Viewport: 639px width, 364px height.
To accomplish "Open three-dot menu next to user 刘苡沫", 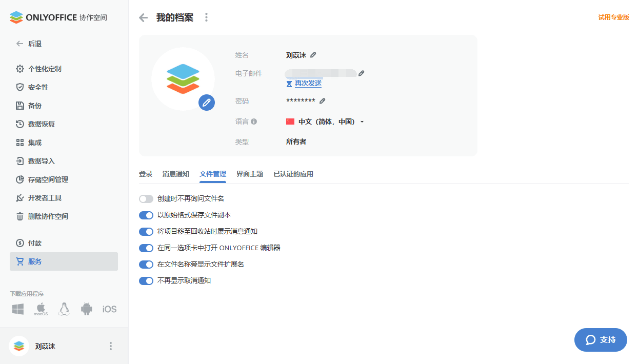I will point(110,346).
